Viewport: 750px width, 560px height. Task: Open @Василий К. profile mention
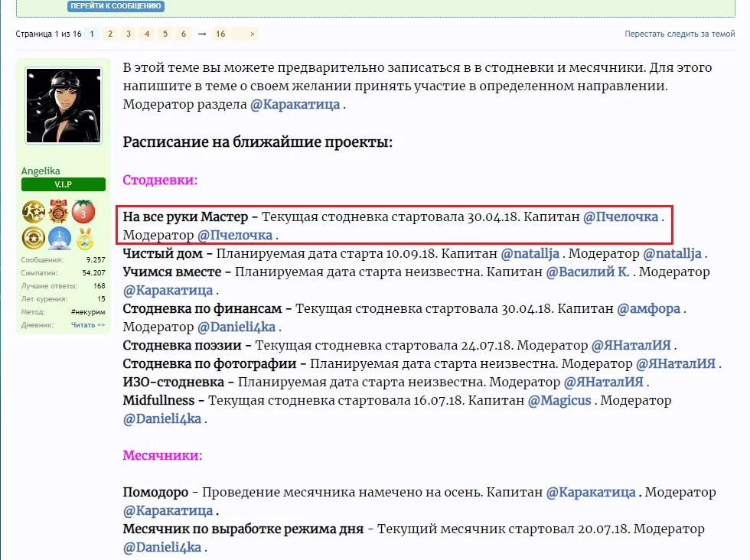pyautogui.click(x=587, y=272)
